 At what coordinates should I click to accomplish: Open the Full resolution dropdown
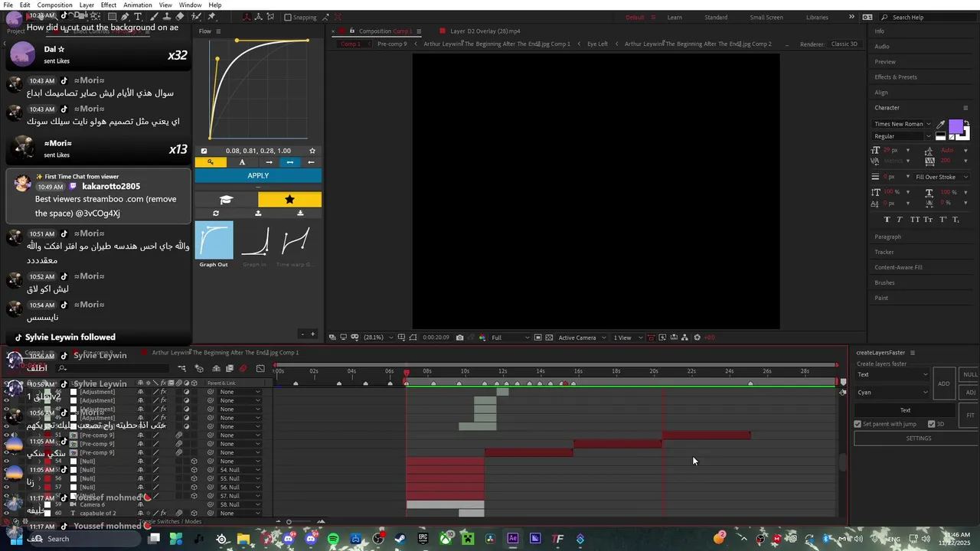[x=510, y=337]
